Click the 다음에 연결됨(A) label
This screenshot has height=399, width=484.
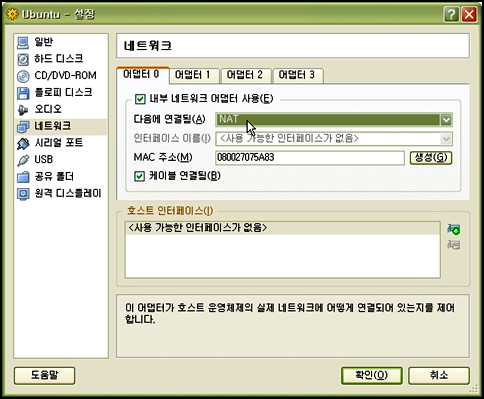pos(169,119)
